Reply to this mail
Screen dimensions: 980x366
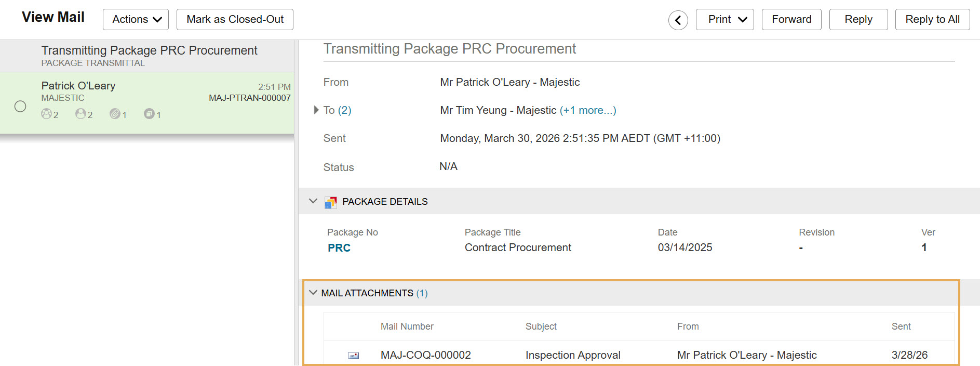(x=858, y=20)
